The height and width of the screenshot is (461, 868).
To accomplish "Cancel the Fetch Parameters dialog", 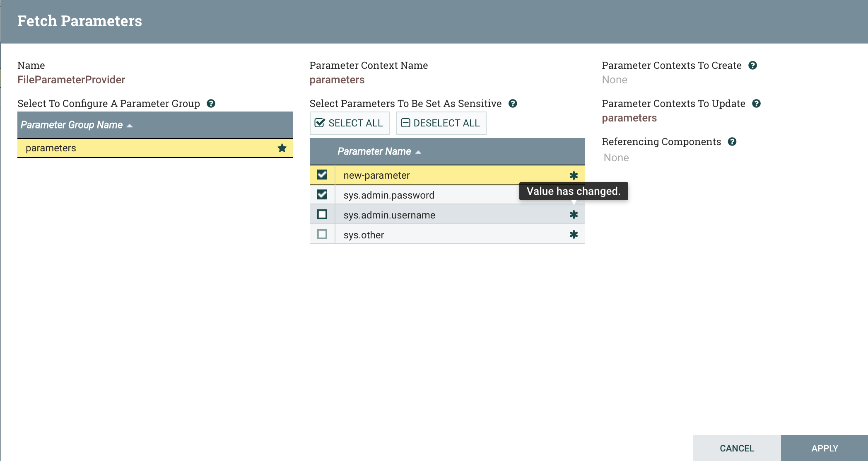I will click(x=737, y=448).
